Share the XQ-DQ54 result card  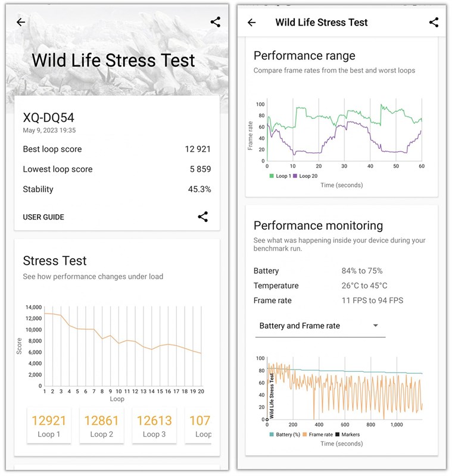(x=203, y=217)
